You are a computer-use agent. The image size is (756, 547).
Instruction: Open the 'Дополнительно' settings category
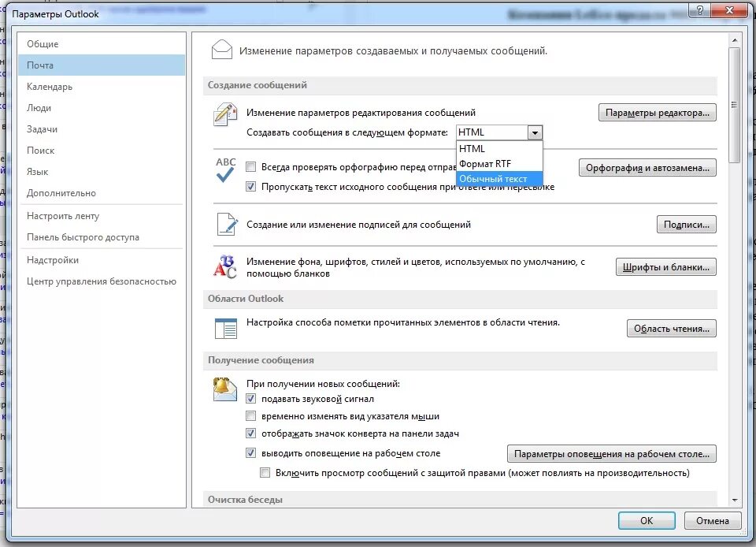coord(102,192)
